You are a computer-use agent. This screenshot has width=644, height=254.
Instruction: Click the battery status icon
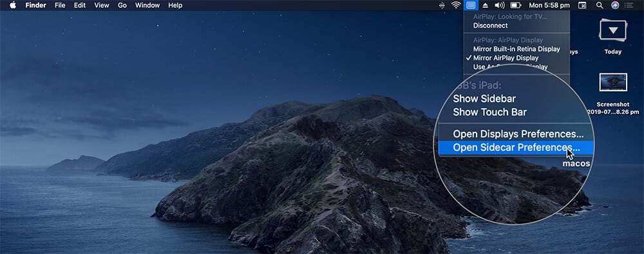[x=515, y=5]
